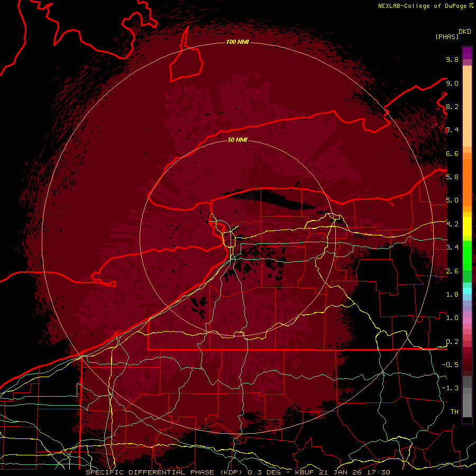The height and width of the screenshot is (476, 476).
Task: Click the NEXLAB-College of DuPage title text
Action: tap(423, 6)
